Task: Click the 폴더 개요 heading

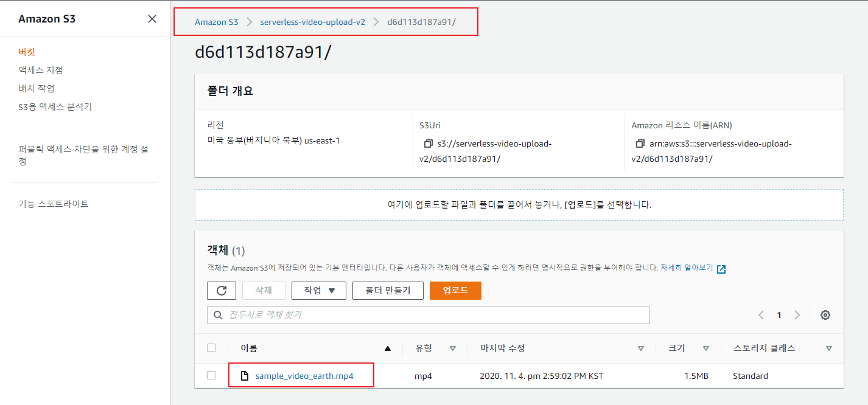Action: coord(230,91)
